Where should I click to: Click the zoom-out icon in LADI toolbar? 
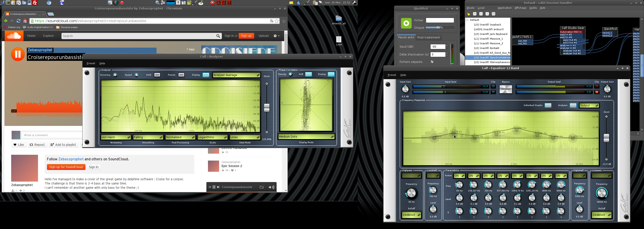(x=481, y=14)
